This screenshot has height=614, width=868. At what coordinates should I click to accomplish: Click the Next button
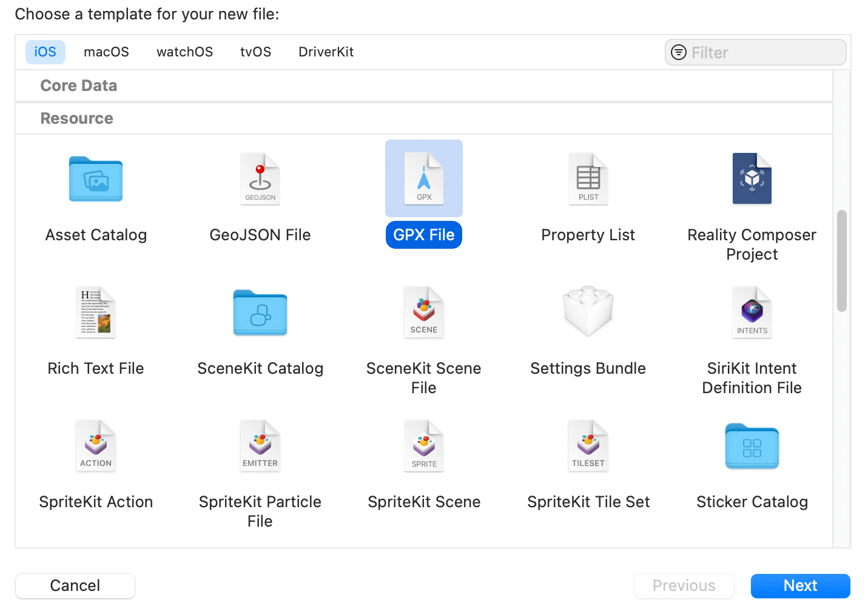801,586
